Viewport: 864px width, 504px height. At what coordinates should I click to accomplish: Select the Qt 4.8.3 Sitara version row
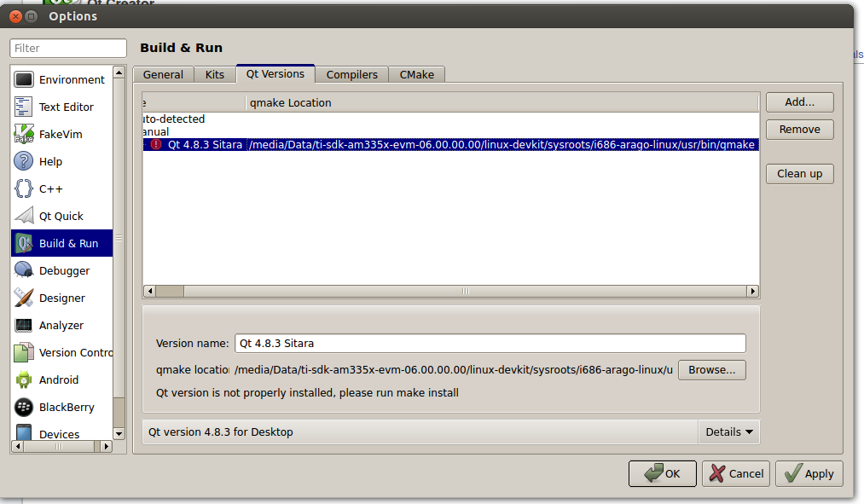(450, 144)
